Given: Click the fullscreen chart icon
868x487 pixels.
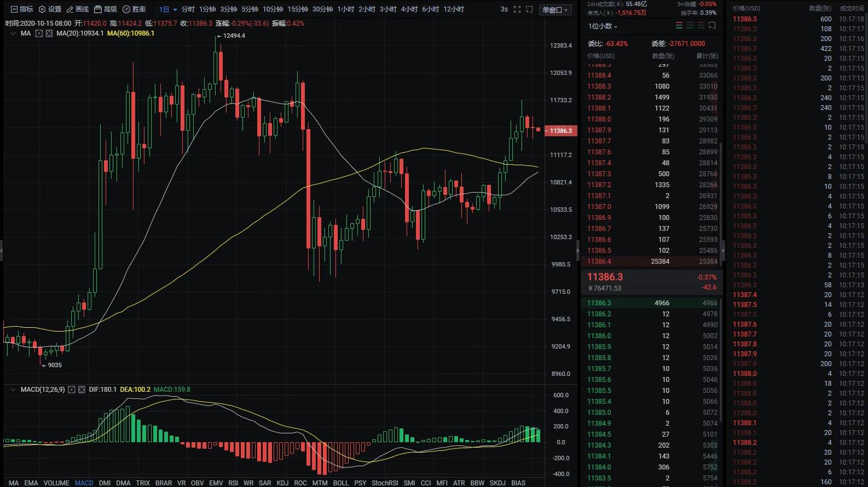Looking at the screenshot, I should tap(517, 9).
